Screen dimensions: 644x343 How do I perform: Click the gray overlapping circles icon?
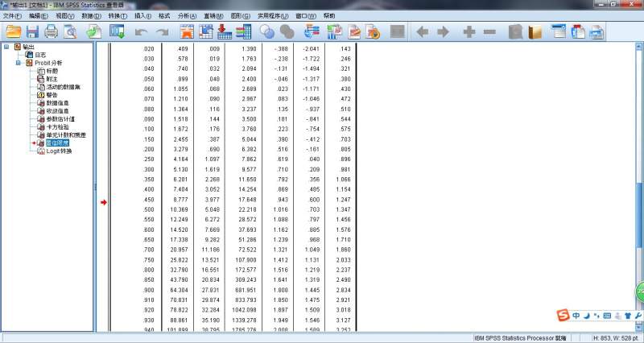pos(287,31)
